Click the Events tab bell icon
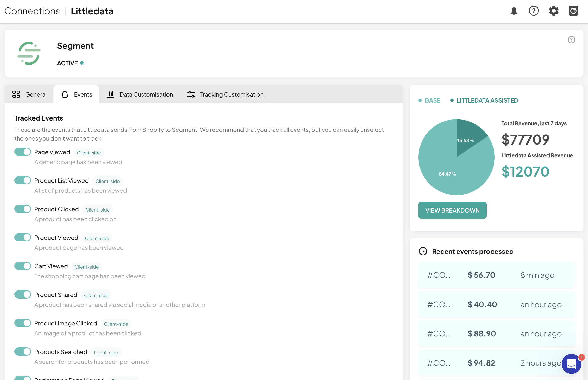The height and width of the screenshot is (380, 588). coord(65,94)
